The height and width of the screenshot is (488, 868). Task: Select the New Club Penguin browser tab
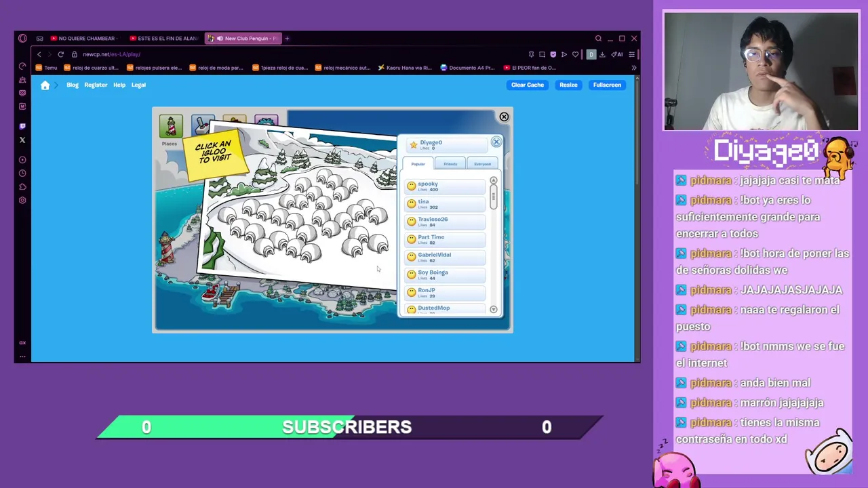[x=242, y=39]
